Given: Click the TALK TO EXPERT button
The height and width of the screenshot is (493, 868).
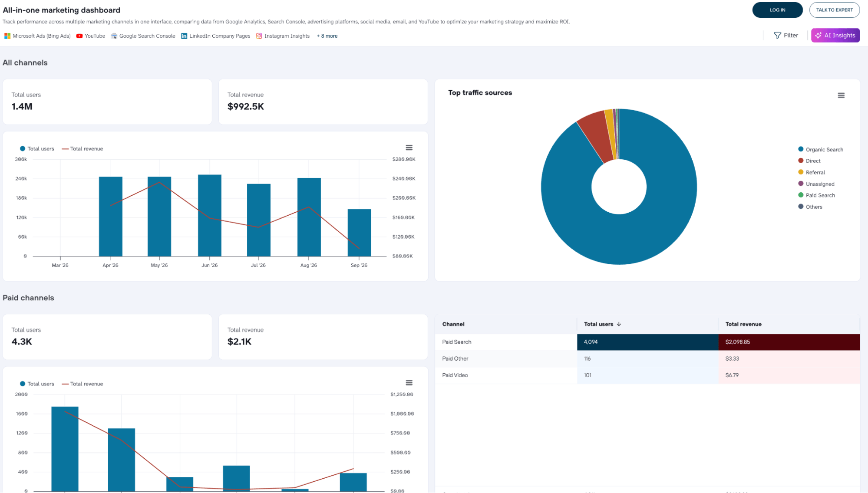Looking at the screenshot, I should coord(834,10).
